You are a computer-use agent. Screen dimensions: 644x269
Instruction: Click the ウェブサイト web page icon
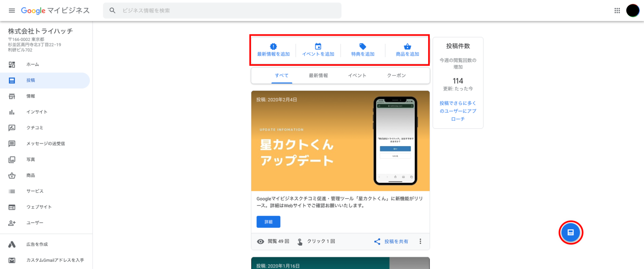point(12,207)
